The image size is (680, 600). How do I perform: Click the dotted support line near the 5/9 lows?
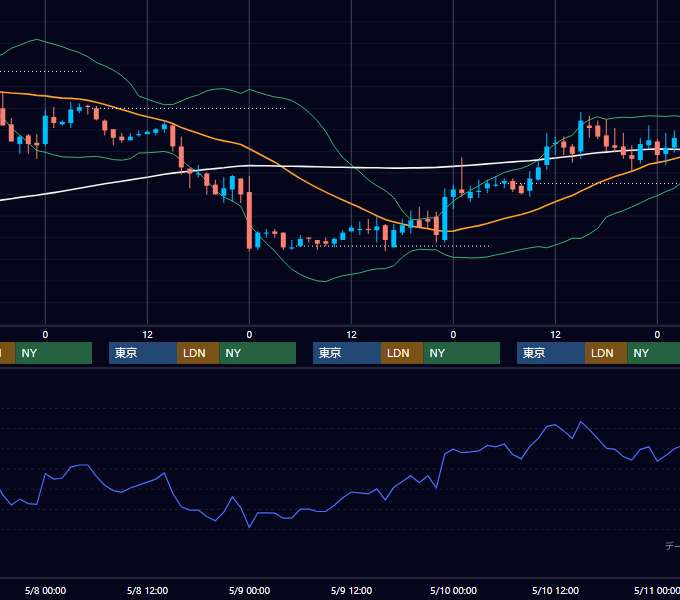(x=390, y=246)
